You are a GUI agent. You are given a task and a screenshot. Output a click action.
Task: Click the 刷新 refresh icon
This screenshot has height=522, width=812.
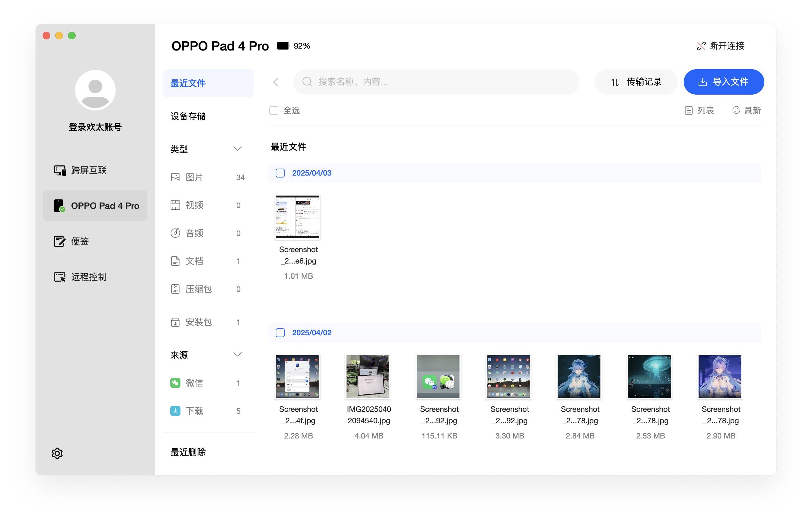pyautogui.click(x=736, y=110)
